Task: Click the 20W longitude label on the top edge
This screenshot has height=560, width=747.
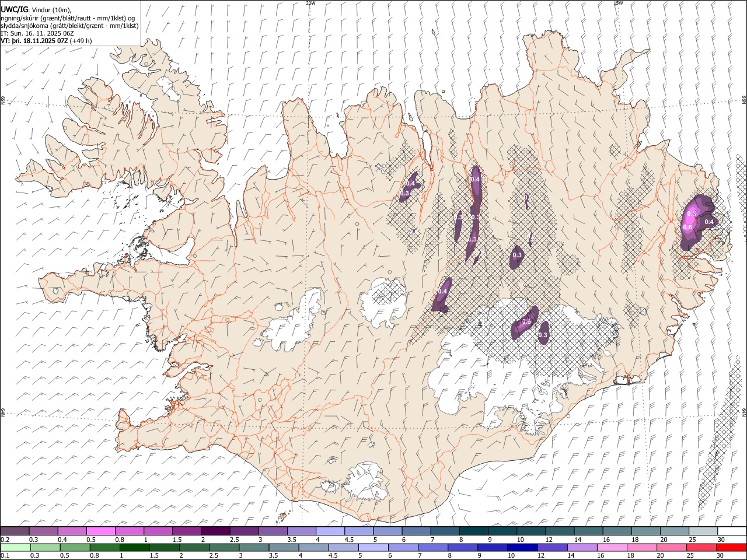Action: [x=310, y=3]
